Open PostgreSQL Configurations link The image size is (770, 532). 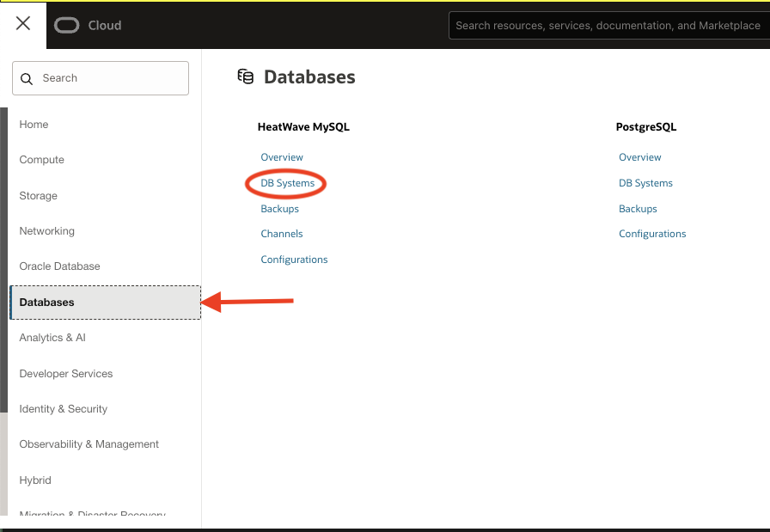pyautogui.click(x=652, y=234)
